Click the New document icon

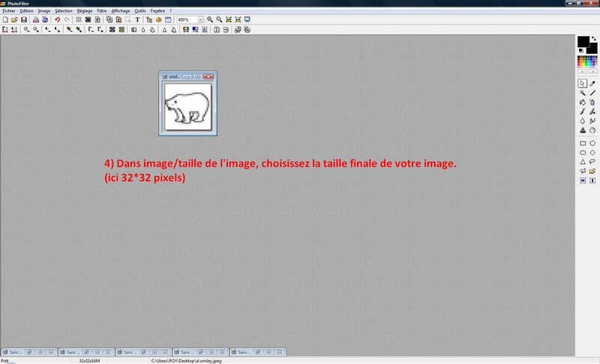click(5, 19)
